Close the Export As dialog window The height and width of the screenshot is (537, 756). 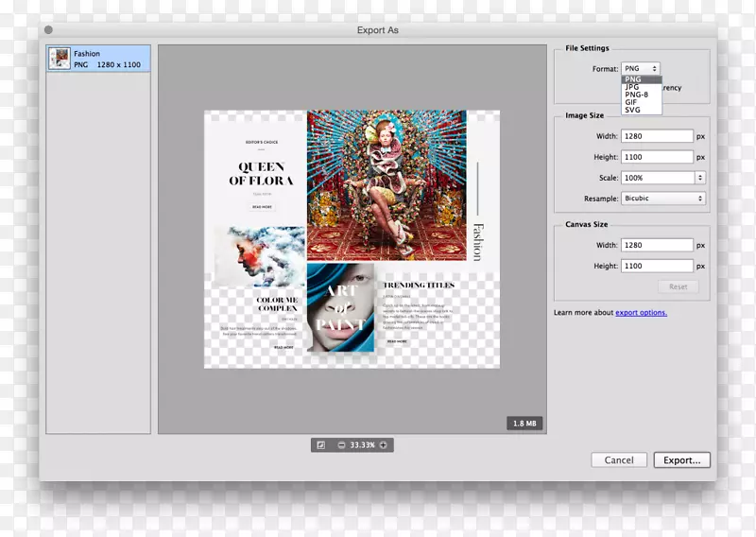click(x=48, y=30)
